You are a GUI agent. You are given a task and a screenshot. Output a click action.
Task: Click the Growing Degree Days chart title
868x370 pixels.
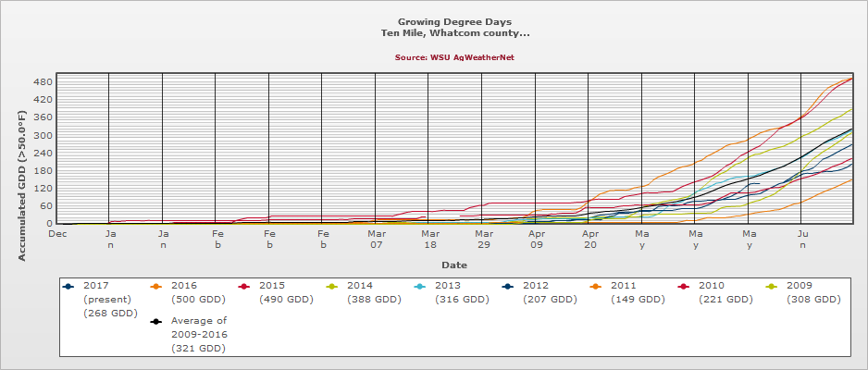click(x=454, y=20)
